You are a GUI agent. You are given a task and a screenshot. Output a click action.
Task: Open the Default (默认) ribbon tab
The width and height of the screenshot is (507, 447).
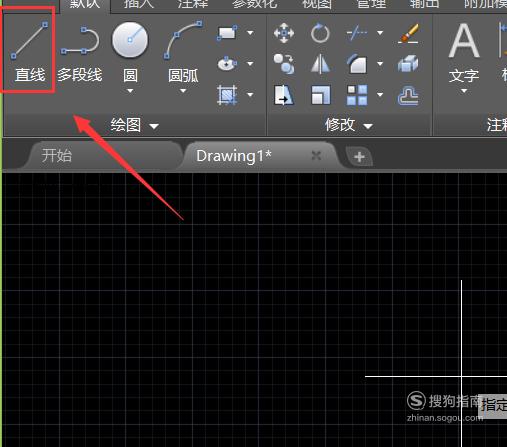pos(85,4)
